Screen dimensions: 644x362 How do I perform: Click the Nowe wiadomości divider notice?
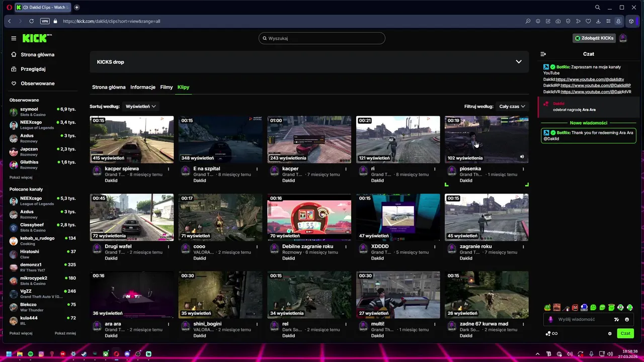(x=588, y=123)
